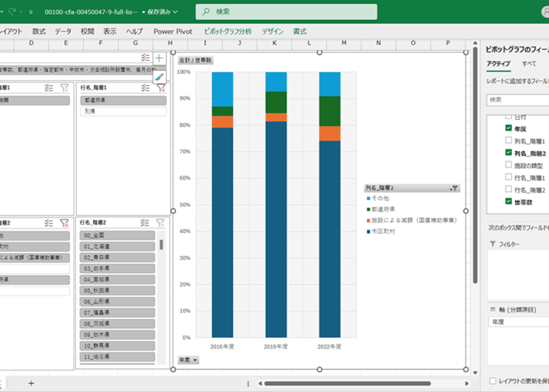Click the Redo arrow in the title bar

click(12, 11)
